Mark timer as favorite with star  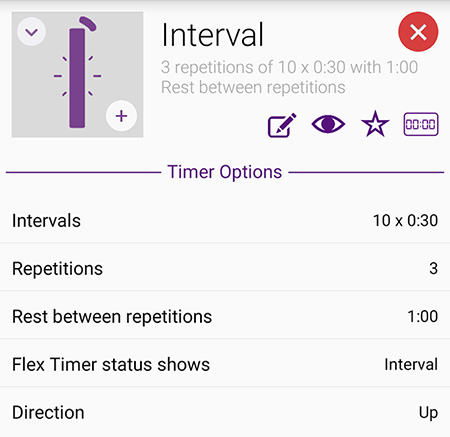tap(375, 124)
